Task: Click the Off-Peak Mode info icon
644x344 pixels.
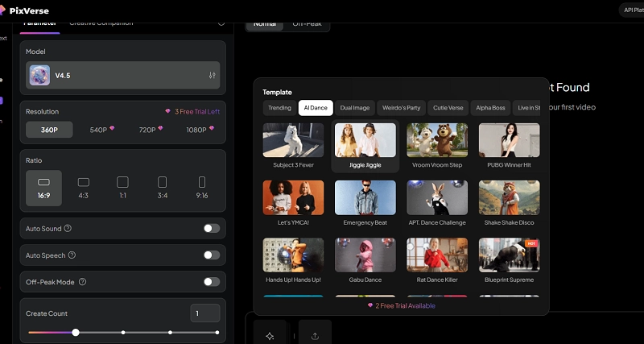Action: click(x=82, y=282)
